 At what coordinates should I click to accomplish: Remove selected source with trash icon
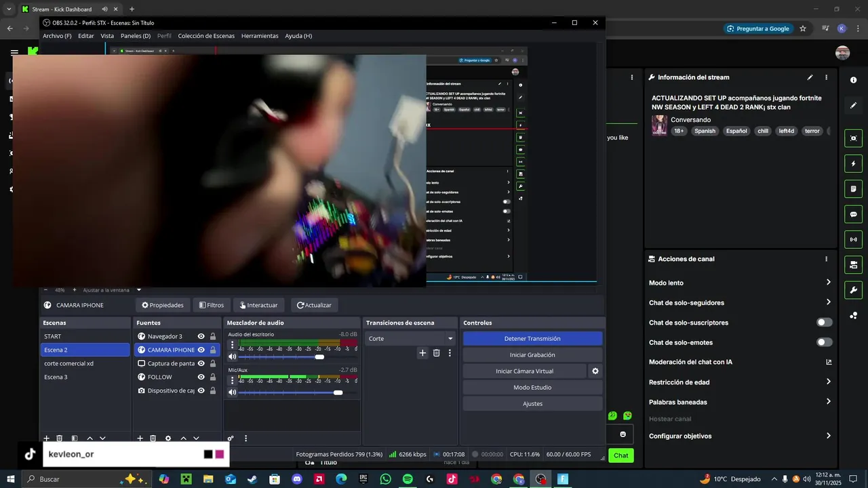pyautogui.click(x=153, y=439)
